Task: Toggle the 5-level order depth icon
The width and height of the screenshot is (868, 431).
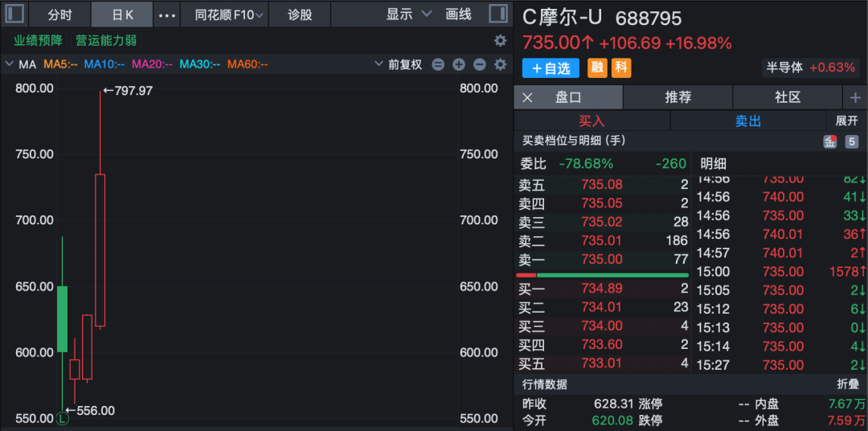Action: [852, 142]
